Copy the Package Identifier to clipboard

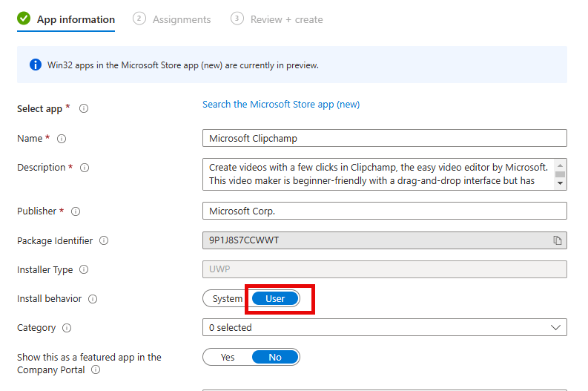558,240
